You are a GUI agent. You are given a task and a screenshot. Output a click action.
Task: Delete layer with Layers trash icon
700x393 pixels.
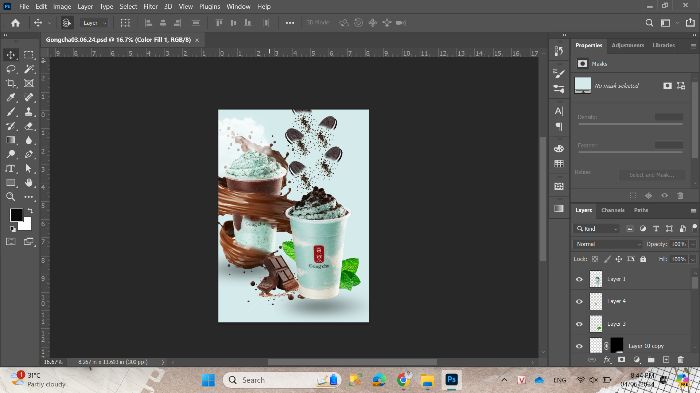point(680,360)
